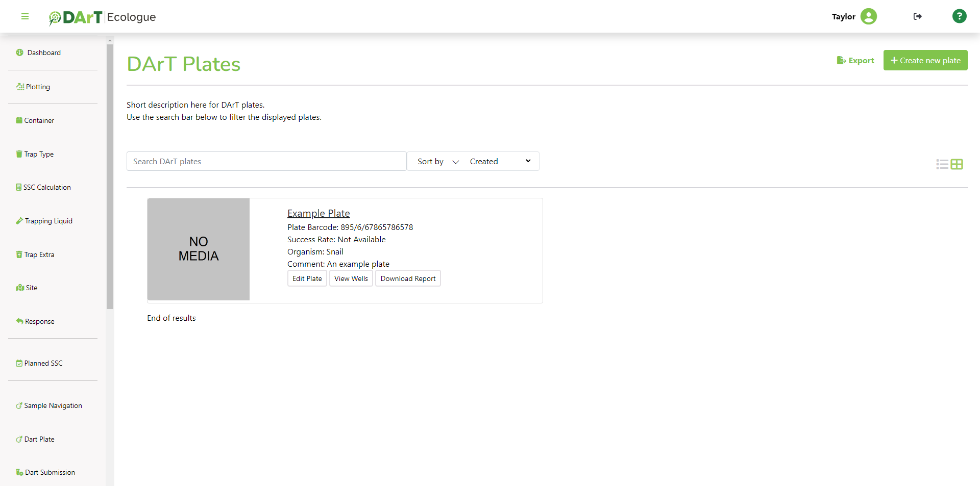
Task: Click the Dart Submission sidebar icon
Action: pos(19,472)
